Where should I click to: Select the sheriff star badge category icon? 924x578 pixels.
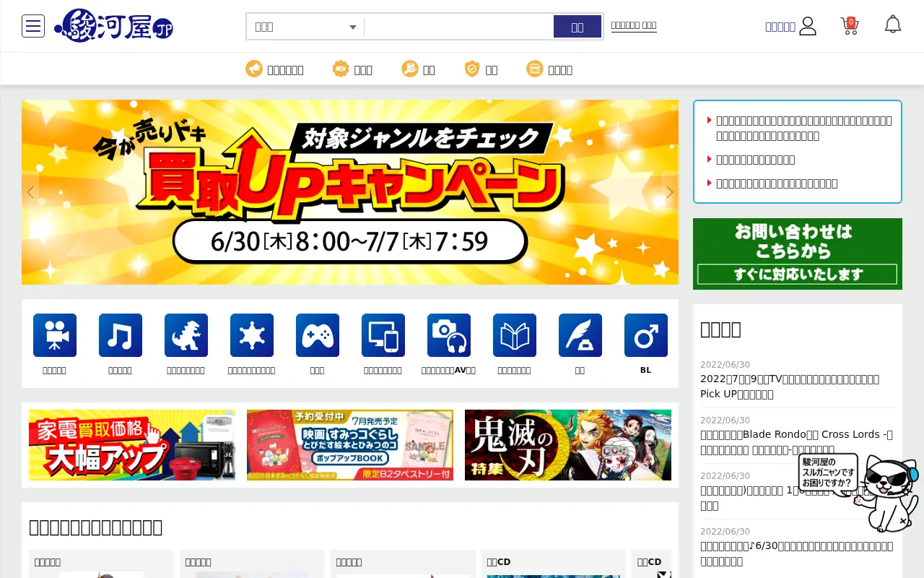(x=252, y=335)
